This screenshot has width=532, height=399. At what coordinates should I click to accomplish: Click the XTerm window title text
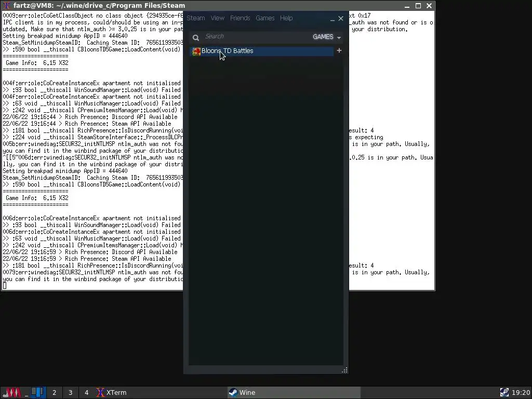pyautogui.click(x=99, y=5)
